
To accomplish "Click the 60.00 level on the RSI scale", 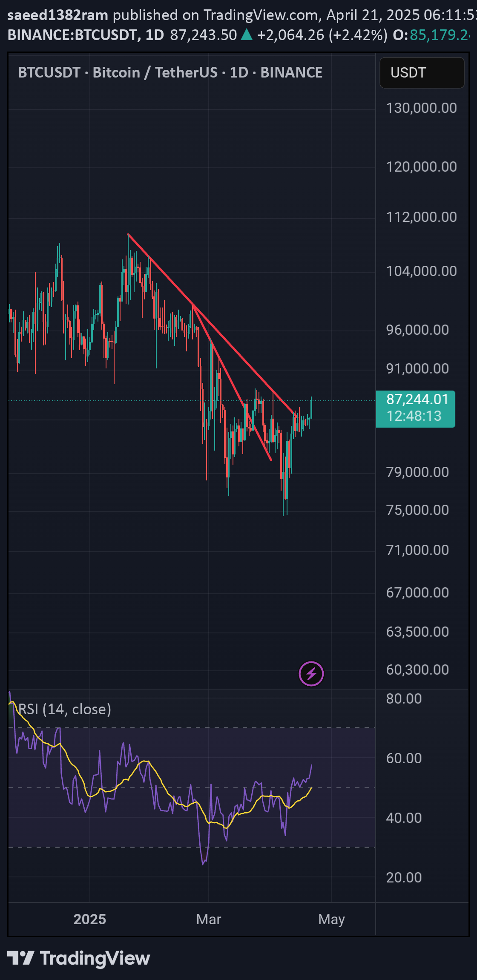I will pyautogui.click(x=404, y=758).
